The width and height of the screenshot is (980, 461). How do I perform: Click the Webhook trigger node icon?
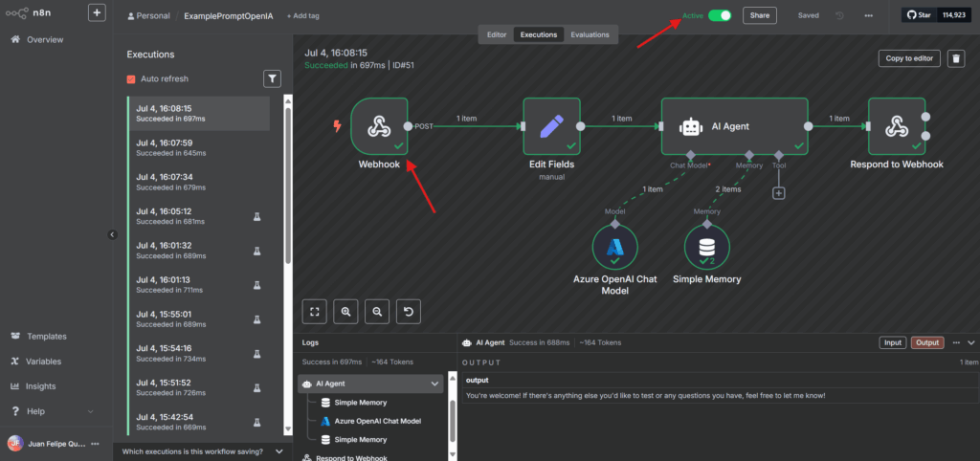379,125
